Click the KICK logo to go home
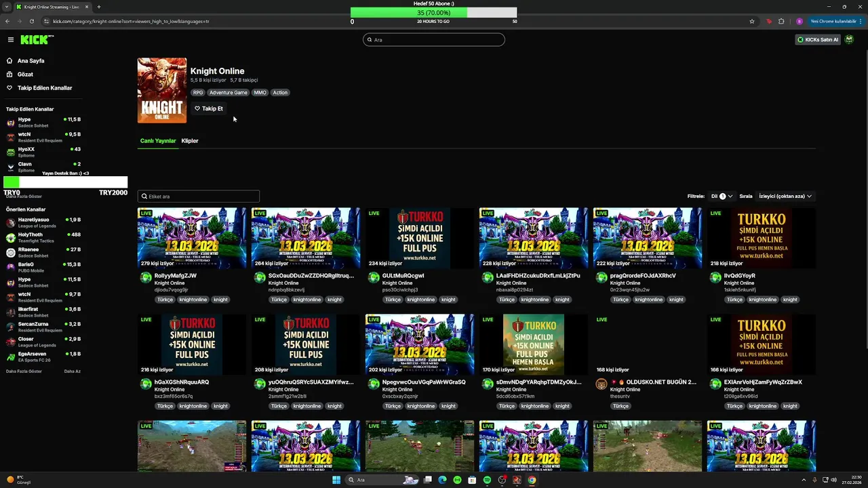The height and width of the screenshot is (488, 868). (x=37, y=40)
